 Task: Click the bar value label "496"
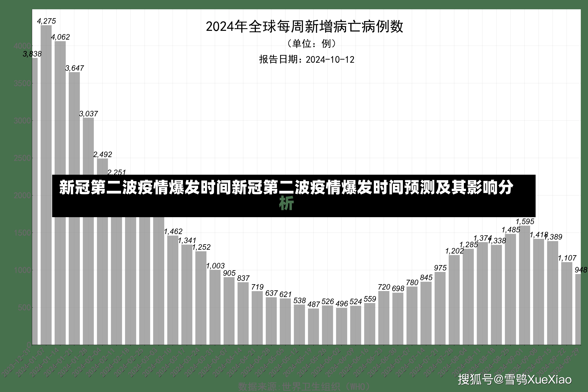pyautogui.click(x=342, y=304)
